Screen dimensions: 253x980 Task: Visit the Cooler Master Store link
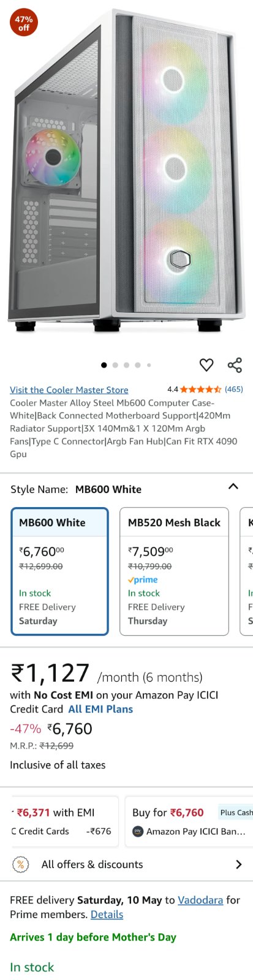pos(69,390)
